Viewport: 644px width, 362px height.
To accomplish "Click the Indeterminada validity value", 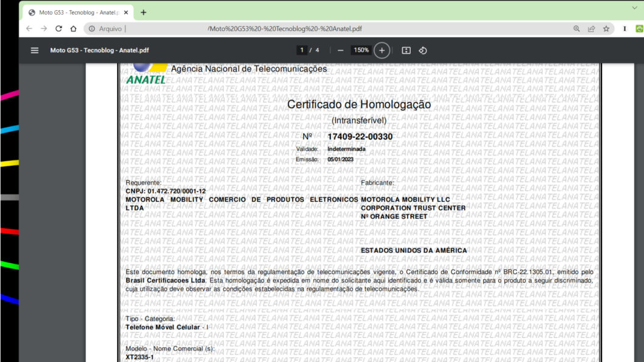I will 346,149.
